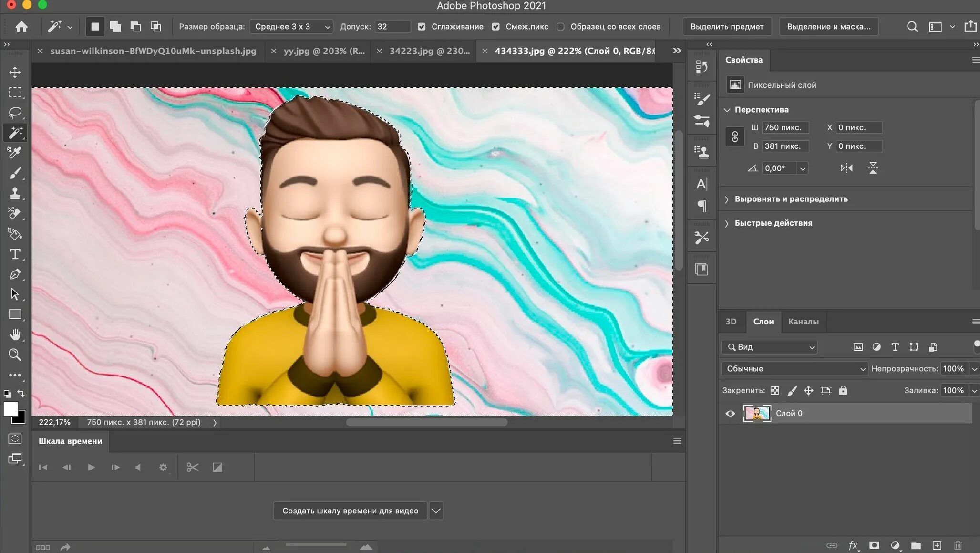Select the Eyedropper tool
Image resolution: width=980 pixels, height=553 pixels.
[15, 153]
